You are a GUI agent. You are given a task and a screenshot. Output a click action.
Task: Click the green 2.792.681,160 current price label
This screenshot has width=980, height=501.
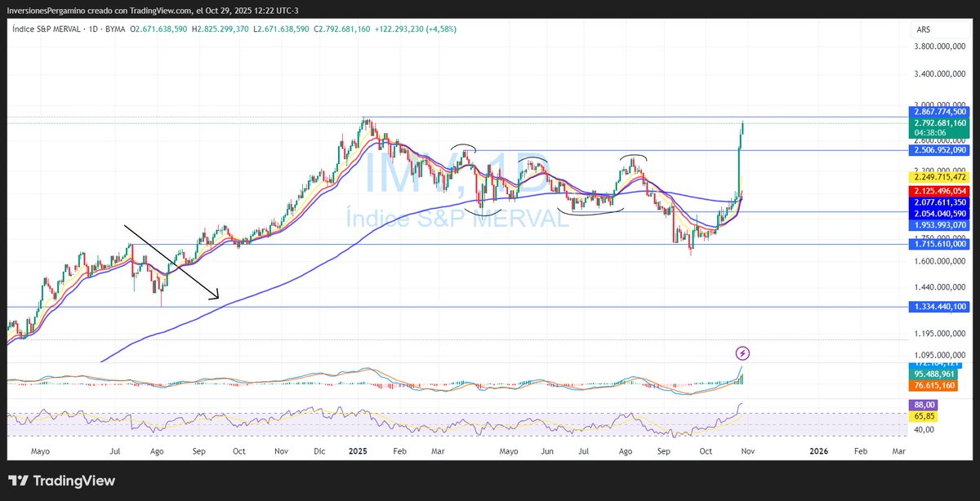[939, 123]
